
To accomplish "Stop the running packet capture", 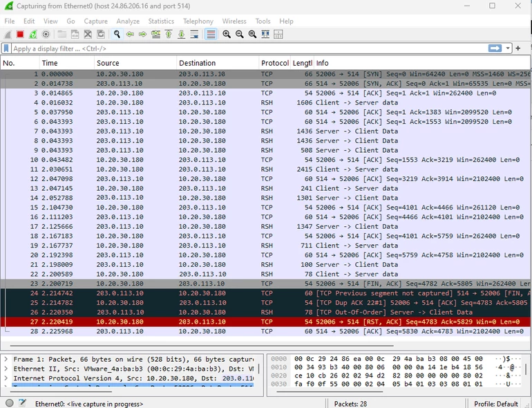I will tap(20, 35).
